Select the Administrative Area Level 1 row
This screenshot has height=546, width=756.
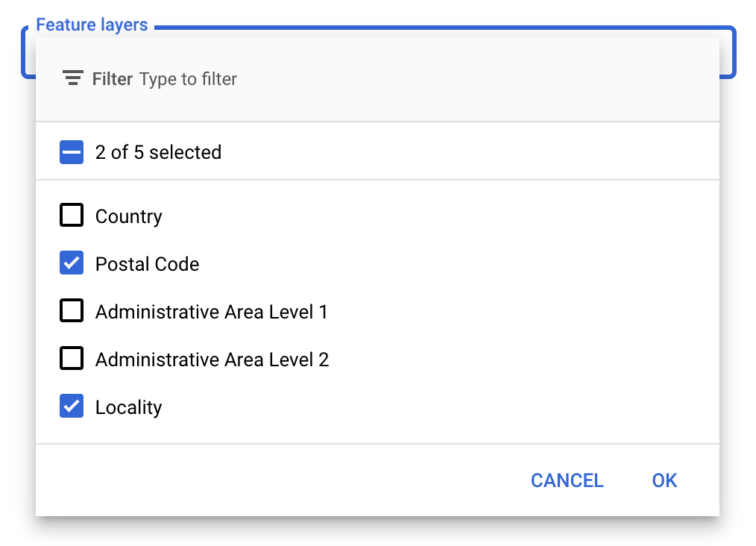[x=211, y=310]
